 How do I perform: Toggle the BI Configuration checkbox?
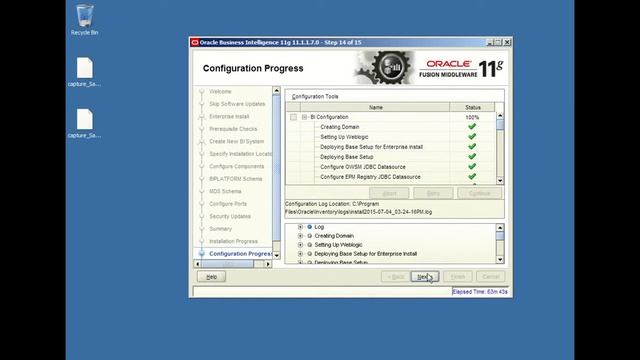point(293,117)
